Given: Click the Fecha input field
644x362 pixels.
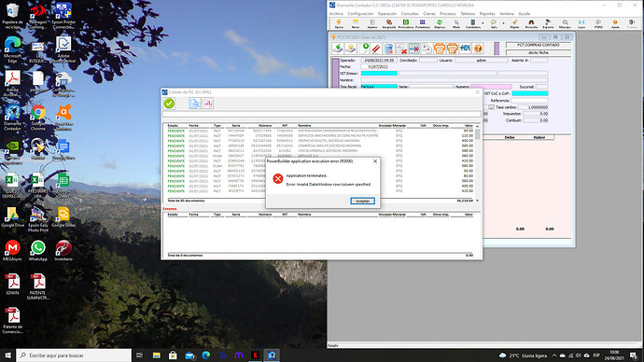Looking at the screenshot, I should coord(374,66).
